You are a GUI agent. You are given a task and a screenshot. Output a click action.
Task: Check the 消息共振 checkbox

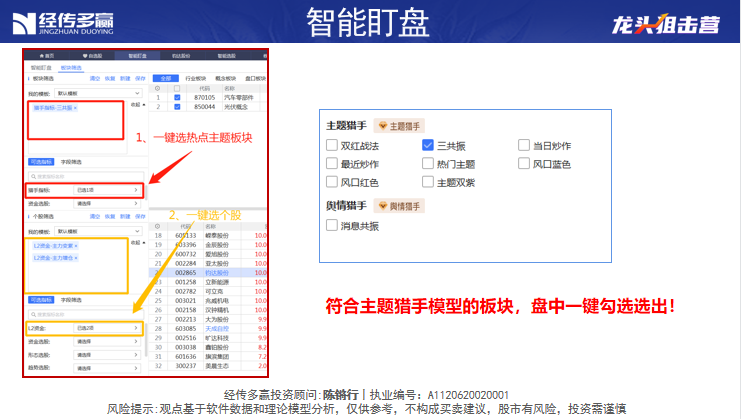pyautogui.click(x=332, y=225)
